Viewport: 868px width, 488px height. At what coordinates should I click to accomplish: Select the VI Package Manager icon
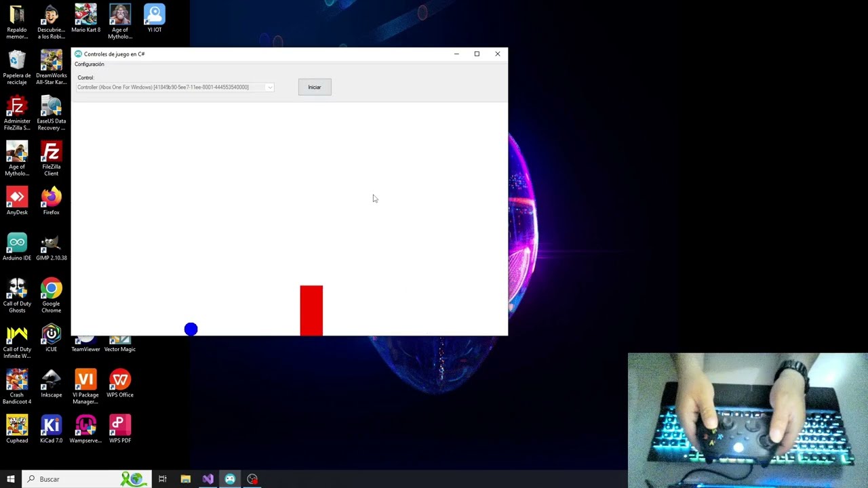(85, 386)
